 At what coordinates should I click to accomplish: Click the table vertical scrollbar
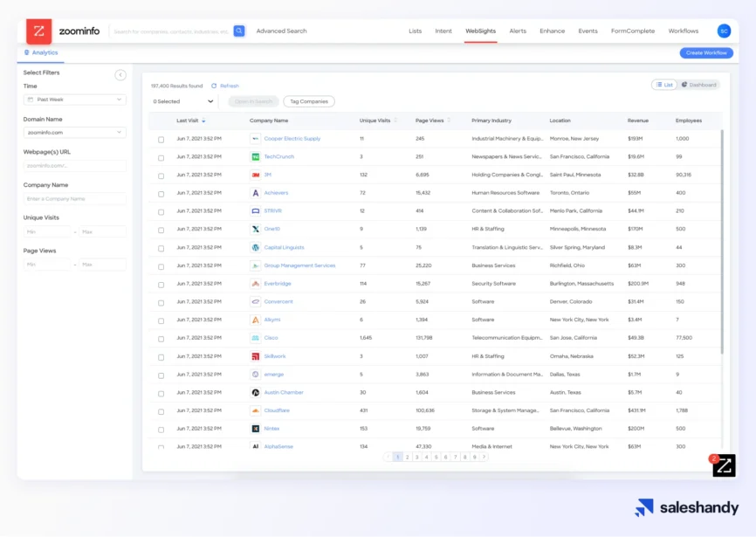722,241
